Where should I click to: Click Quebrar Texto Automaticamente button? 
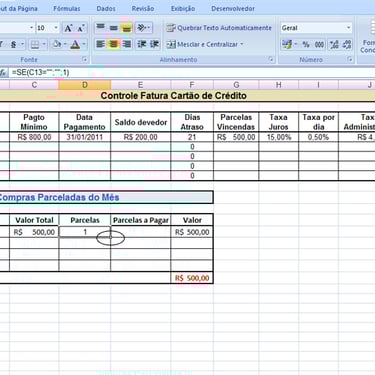click(x=219, y=28)
